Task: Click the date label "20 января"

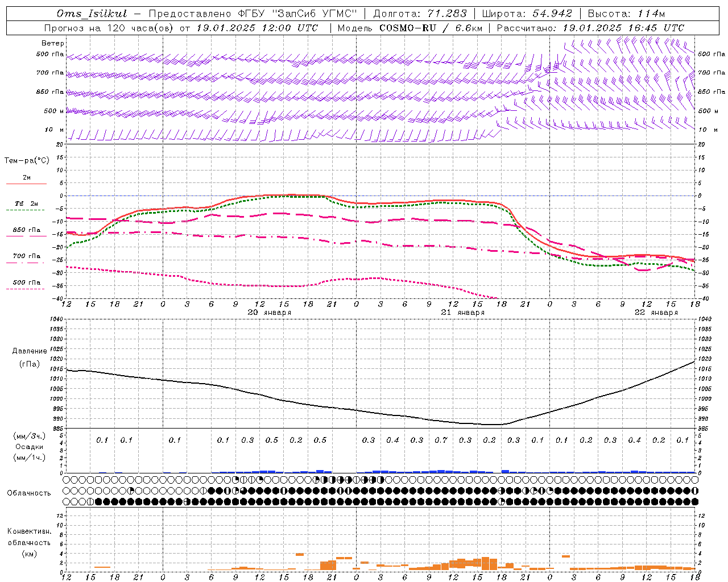Action: (x=270, y=313)
